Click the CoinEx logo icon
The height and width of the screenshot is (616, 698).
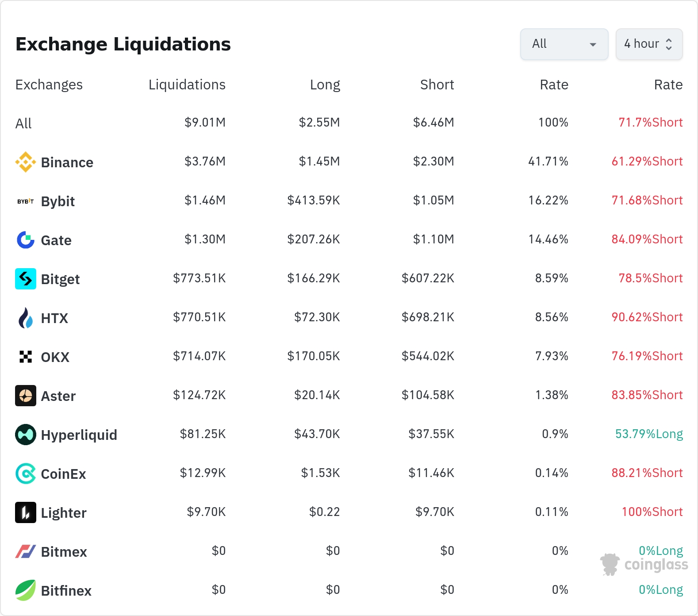[x=26, y=474]
